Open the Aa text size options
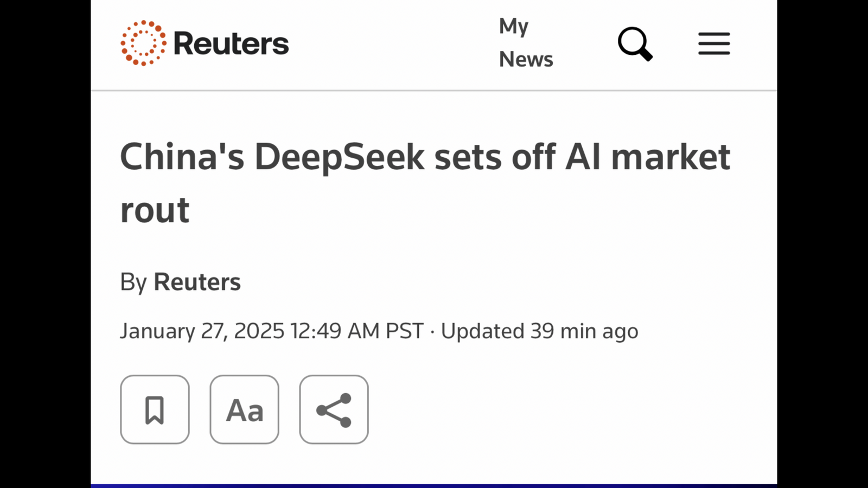This screenshot has height=488, width=868. click(x=244, y=409)
